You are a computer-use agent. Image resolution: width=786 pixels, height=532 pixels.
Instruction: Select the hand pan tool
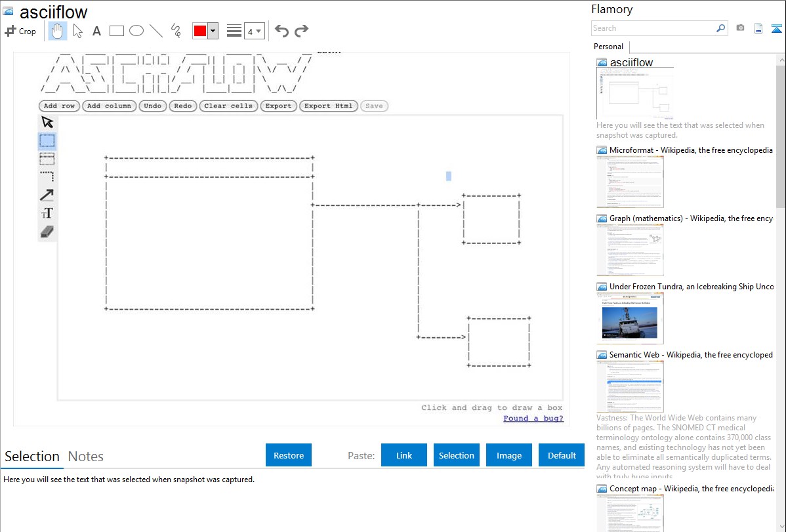(x=58, y=31)
